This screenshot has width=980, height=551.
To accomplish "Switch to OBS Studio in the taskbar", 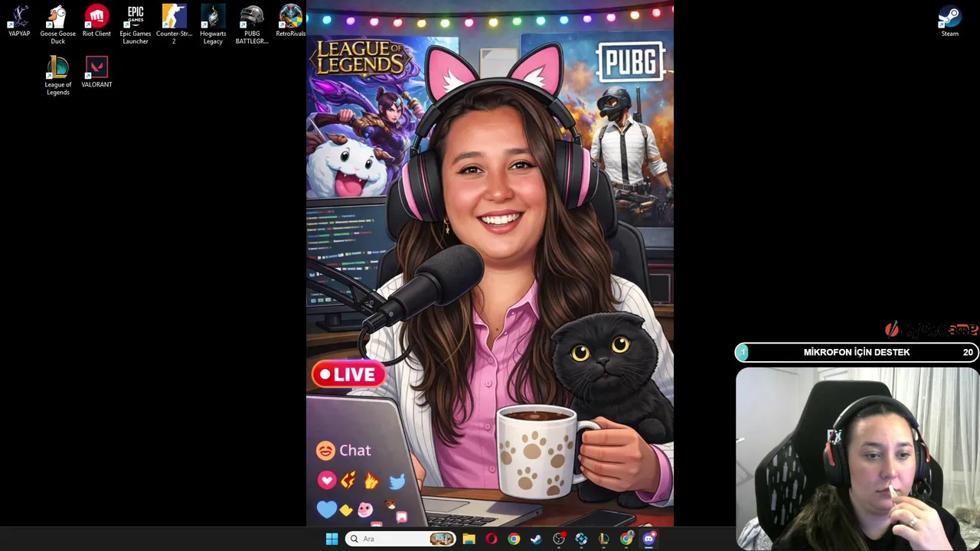I will pyautogui.click(x=559, y=539).
